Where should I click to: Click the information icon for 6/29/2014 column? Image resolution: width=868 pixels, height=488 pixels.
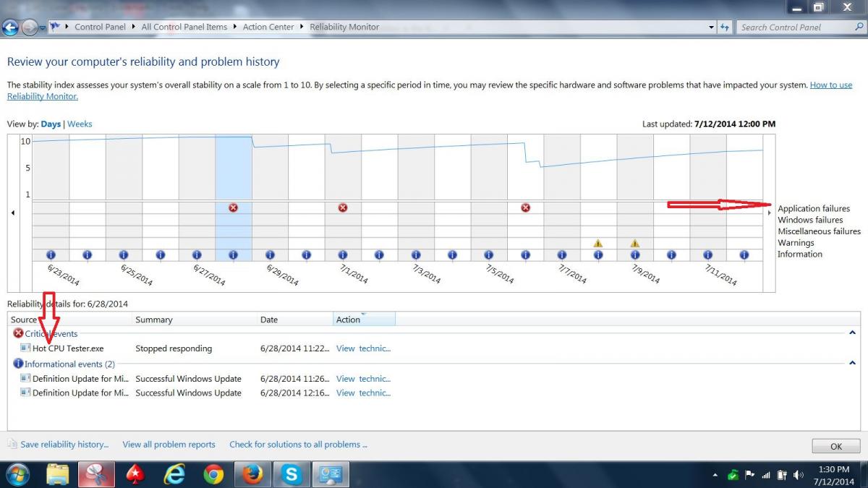tap(270, 254)
